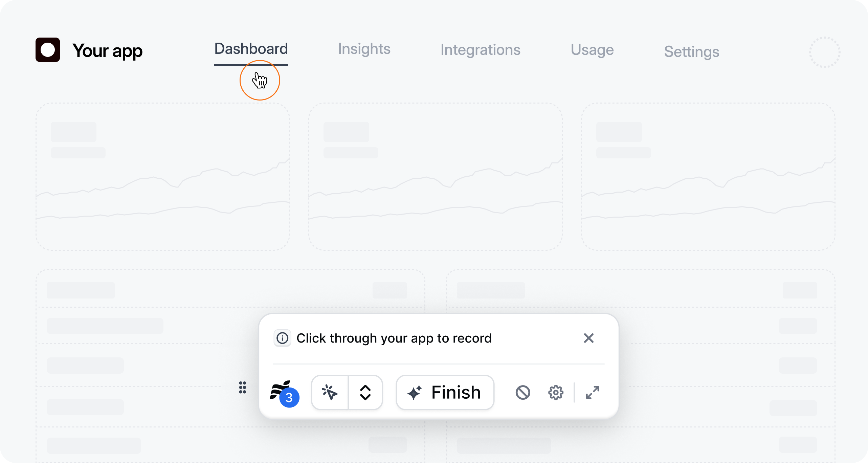Open recorder settings gear icon
This screenshot has width=868, height=463.
tap(556, 393)
